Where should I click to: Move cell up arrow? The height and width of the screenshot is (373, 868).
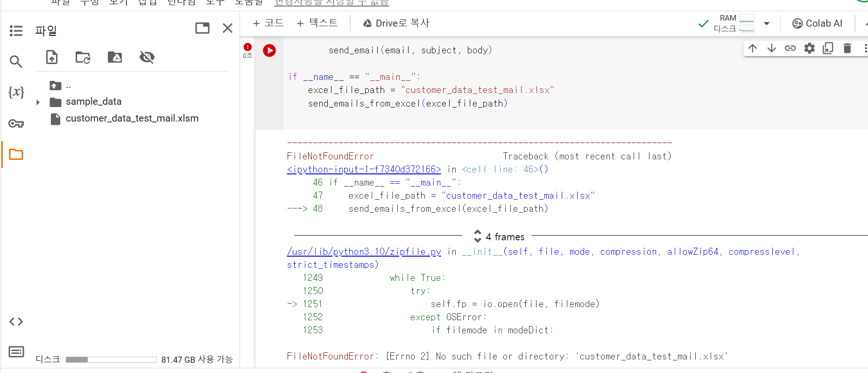coord(753,48)
